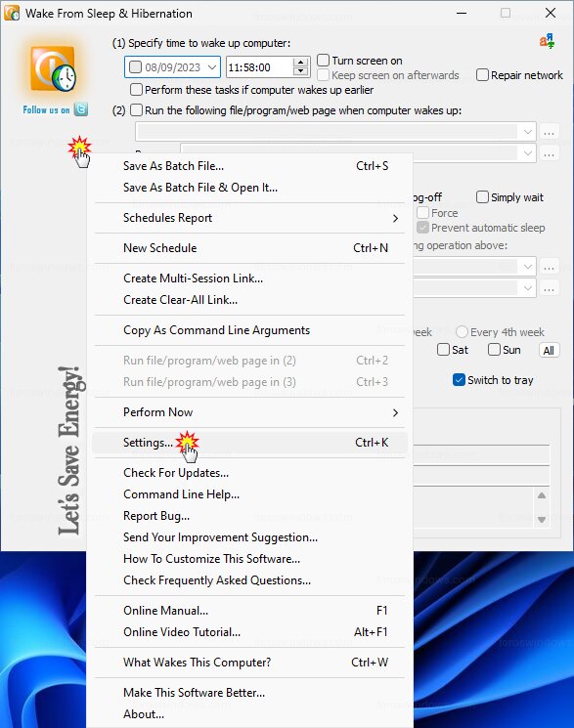Click the app clock logo image
Screen dimensions: 574x728
(x=53, y=68)
